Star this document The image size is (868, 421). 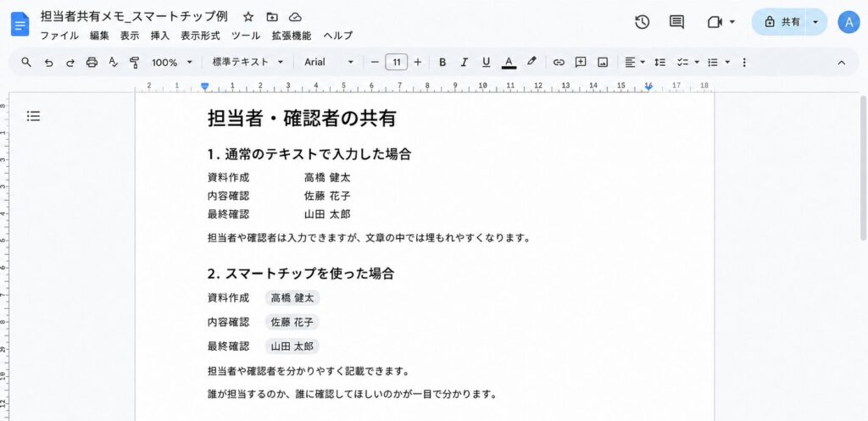(248, 17)
